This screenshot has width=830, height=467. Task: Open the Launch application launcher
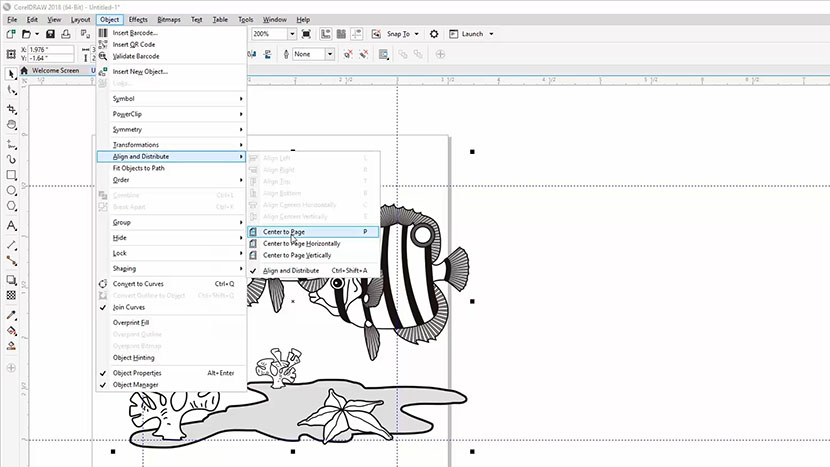point(476,33)
